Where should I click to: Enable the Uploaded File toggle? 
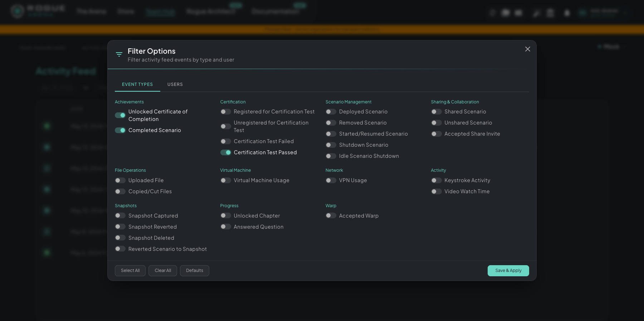pos(120,180)
